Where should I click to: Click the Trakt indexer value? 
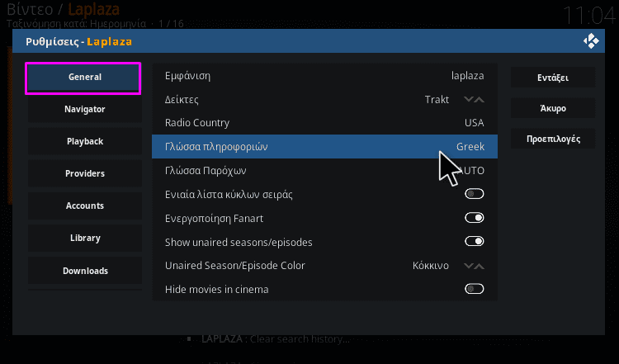(437, 100)
